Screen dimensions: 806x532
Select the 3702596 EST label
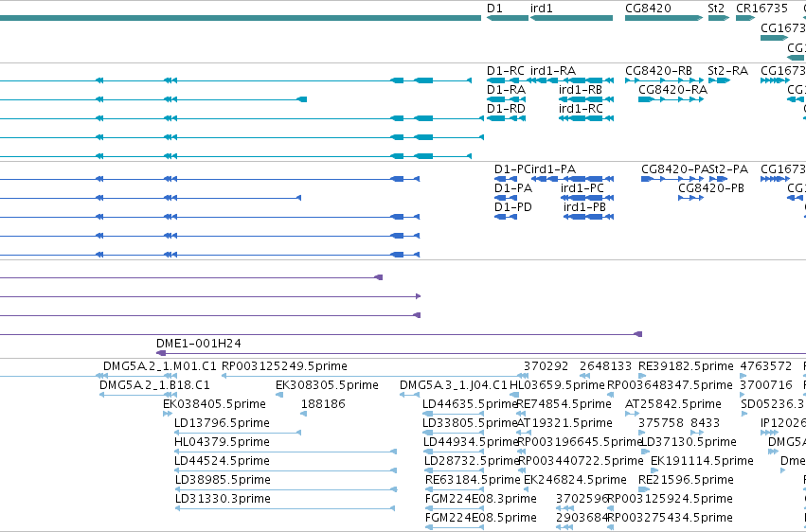(x=582, y=500)
